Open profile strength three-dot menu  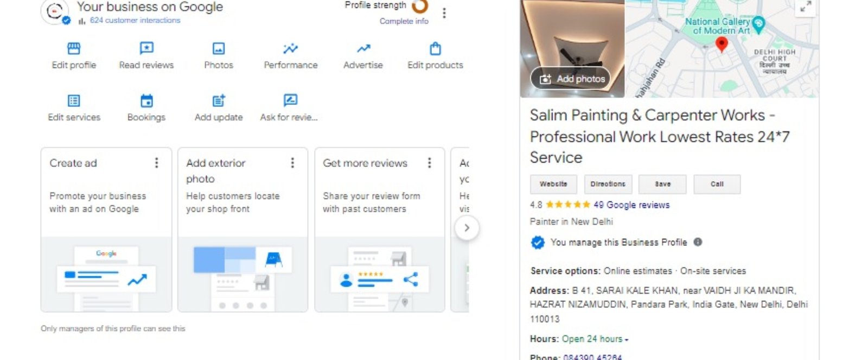(444, 13)
